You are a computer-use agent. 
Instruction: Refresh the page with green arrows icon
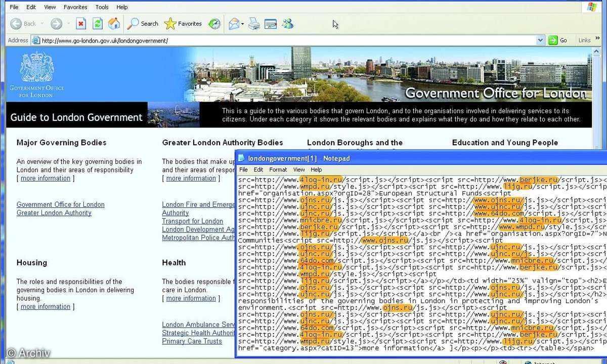click(x=98, y=24)
